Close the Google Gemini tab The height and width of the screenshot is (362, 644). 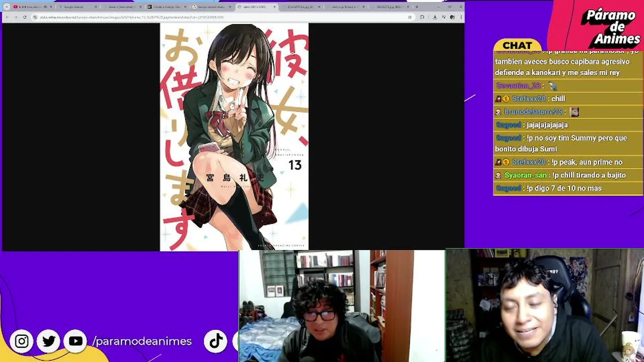click(96, 7)
